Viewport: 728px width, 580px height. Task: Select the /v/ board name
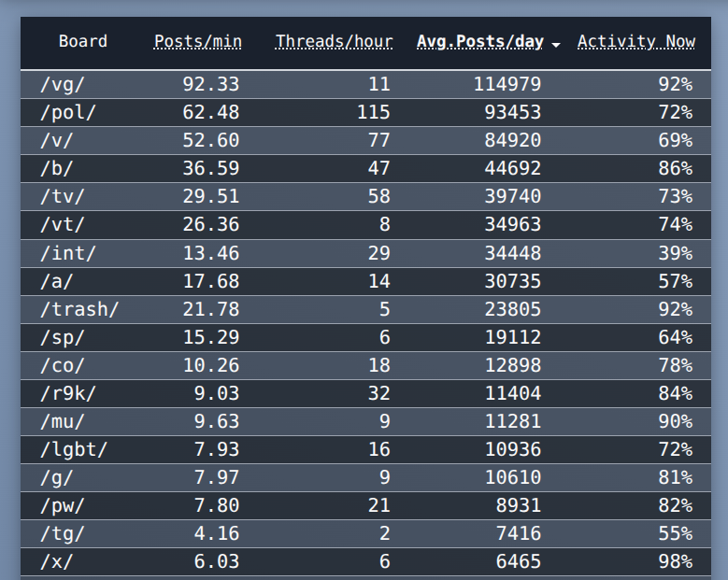(57, 141)
